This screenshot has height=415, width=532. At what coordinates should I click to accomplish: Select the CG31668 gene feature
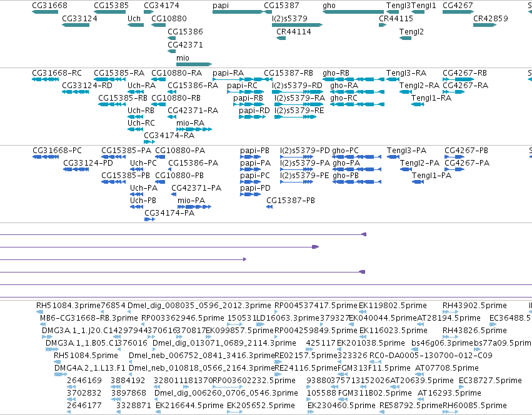pos(45,12)
